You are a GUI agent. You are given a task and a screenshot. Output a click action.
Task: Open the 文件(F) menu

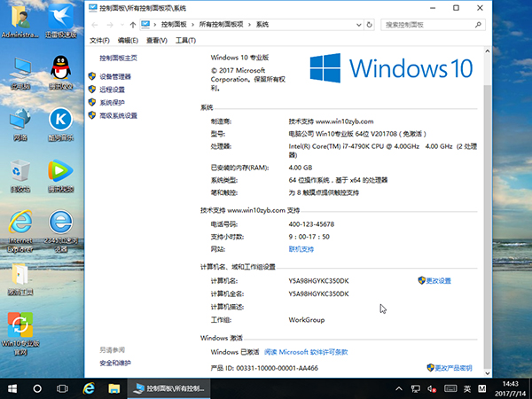tap(100, 41)
